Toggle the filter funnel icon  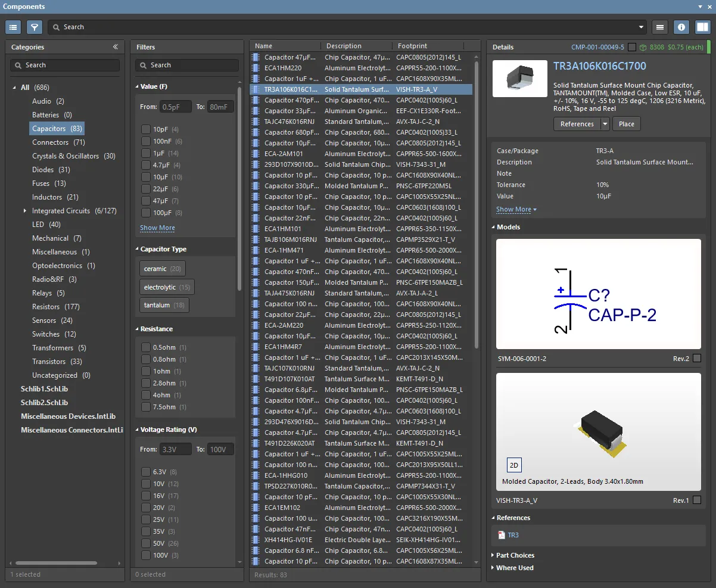tap(34, 27)
